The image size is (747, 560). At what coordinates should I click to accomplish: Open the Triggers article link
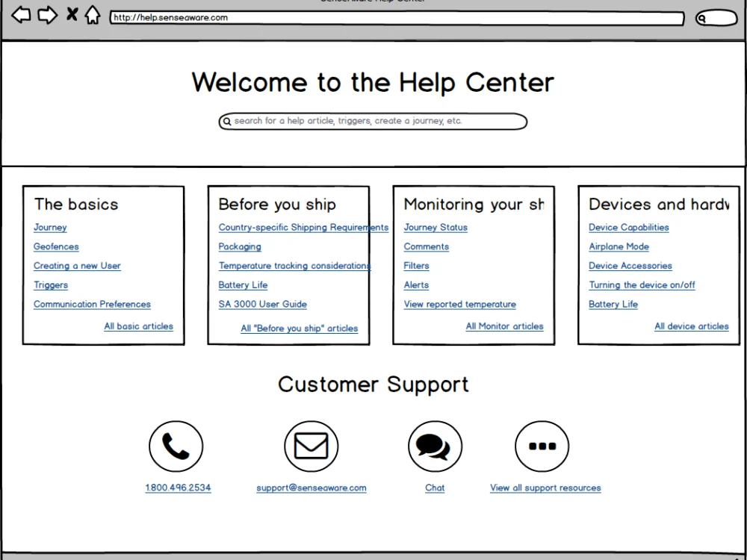(51, 284)
